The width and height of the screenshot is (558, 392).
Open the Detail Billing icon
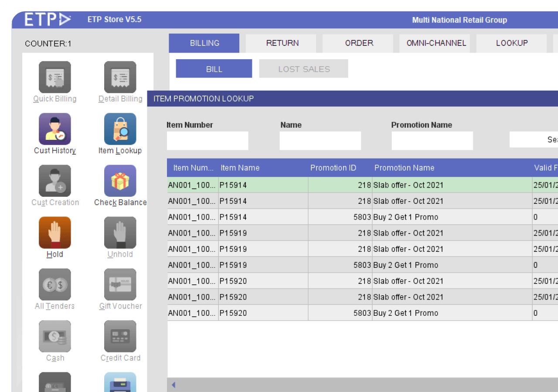coord(120,78)
